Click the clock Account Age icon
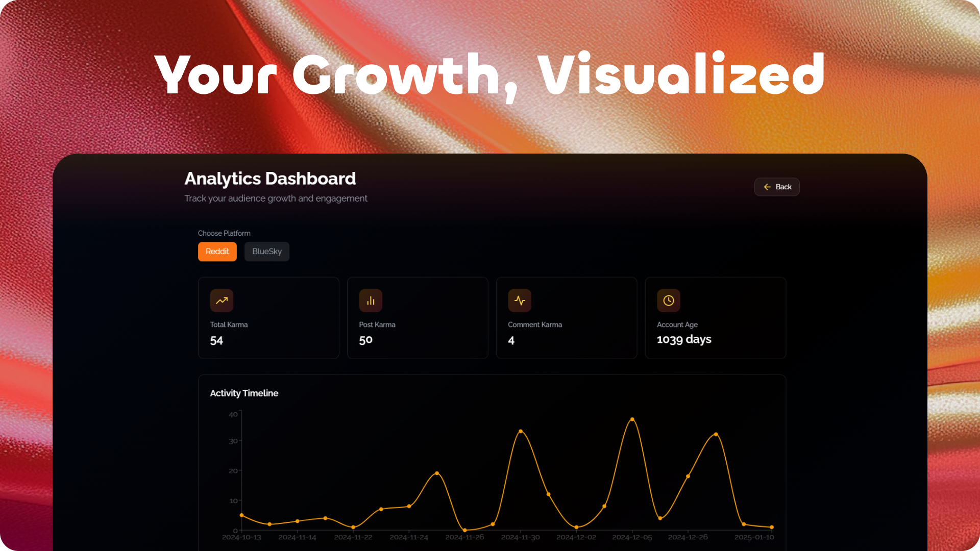The height and width of the screenshot is (551, 980). (x=669, y=300)
